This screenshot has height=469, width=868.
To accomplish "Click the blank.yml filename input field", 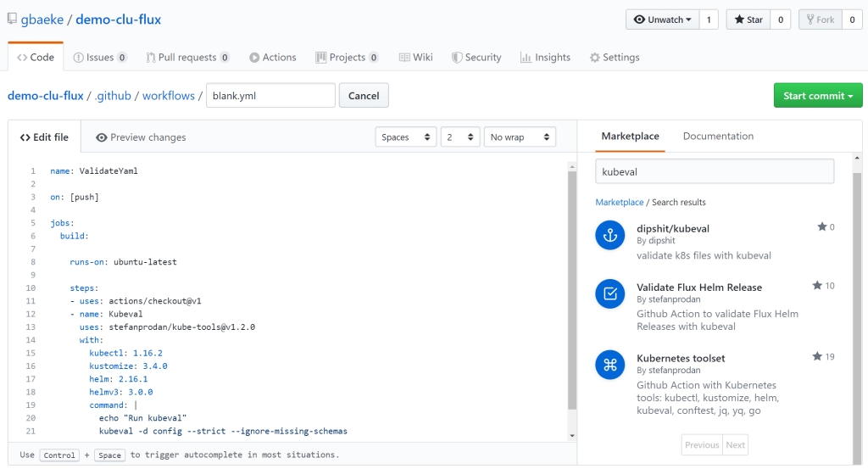I will point(270,96).
